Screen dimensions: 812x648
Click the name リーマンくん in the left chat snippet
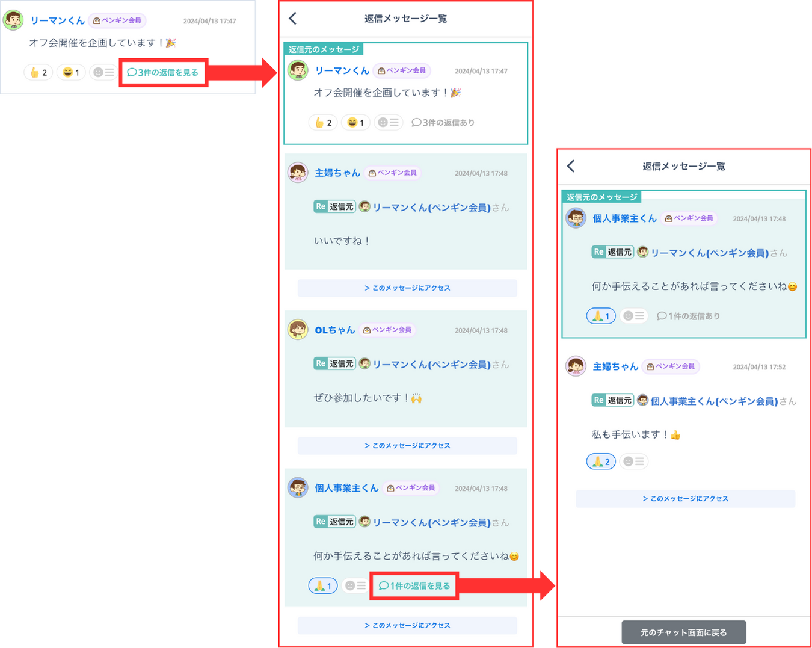(58, 20)
